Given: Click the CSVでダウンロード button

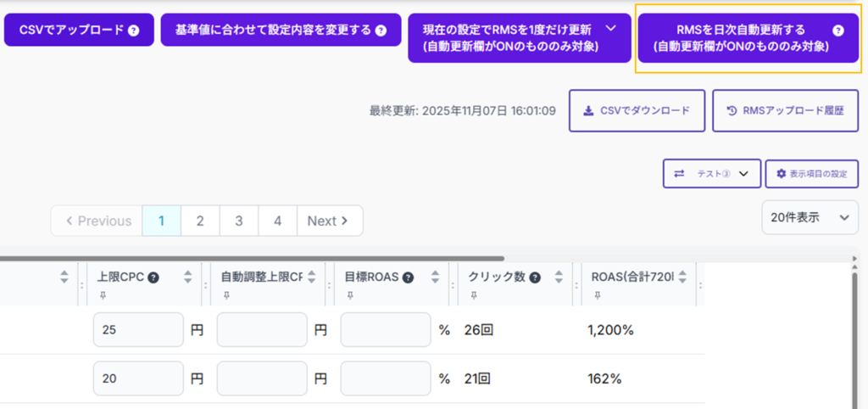Looking at the screenshot, I should [637, 110].
